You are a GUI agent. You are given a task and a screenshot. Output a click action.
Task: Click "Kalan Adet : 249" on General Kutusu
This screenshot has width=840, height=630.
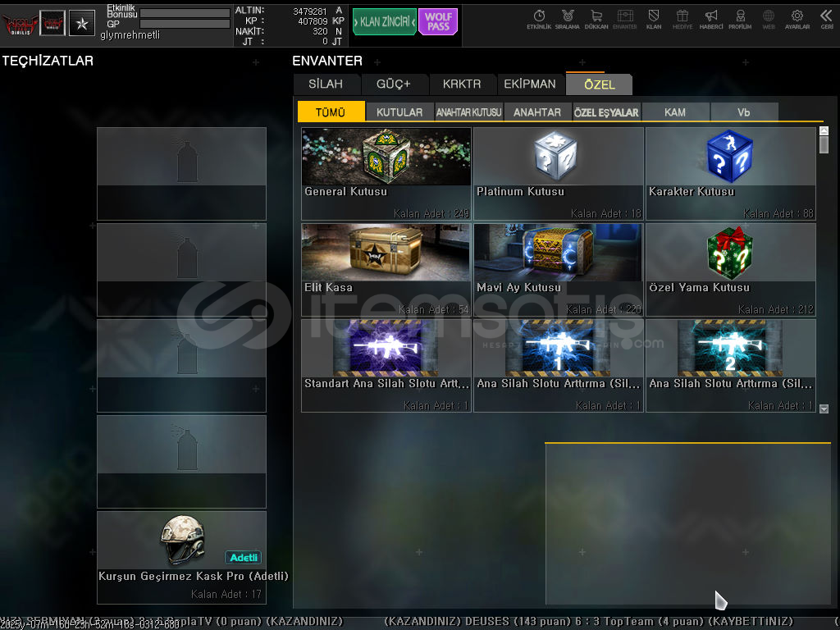point(431,214)
